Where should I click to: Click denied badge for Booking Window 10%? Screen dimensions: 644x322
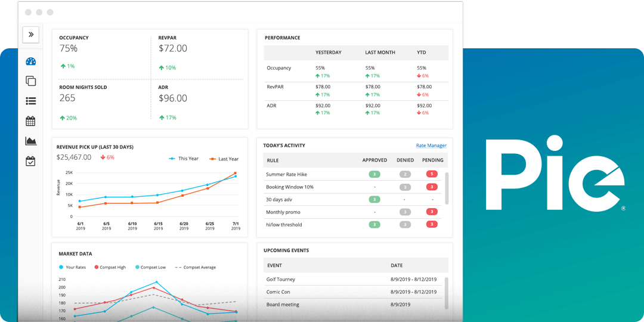(405, 187)
